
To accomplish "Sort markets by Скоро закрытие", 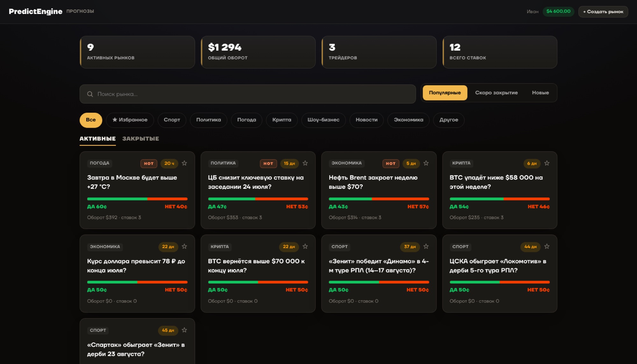I will point(496,93).
